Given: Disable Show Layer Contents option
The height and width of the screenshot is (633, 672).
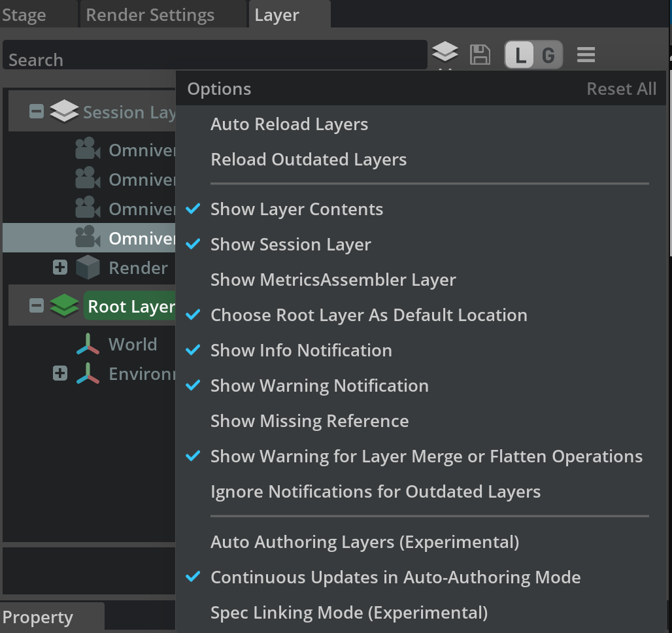Looking at the screenshot, I should click(296, 209).
